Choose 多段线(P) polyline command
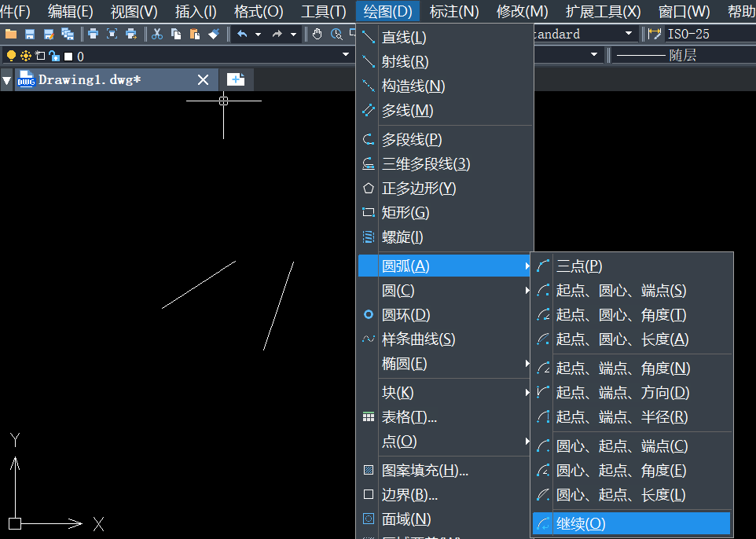Image resolution: width=756 pixels, height=539 pixels. point(446,140)
